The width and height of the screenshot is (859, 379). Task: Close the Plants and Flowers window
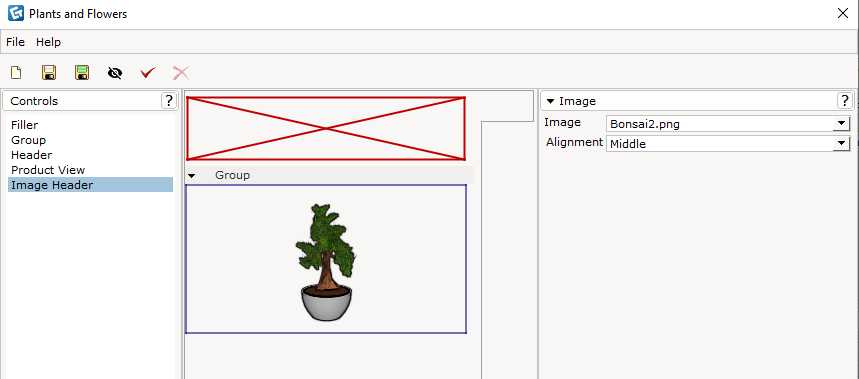click(843, 14)
